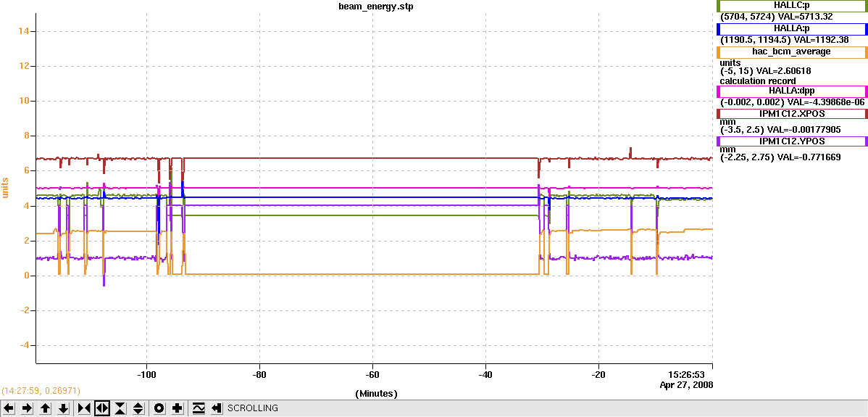Click the beam_energy.stp plot title
The image size is (868, 417).
coord(376,7)
